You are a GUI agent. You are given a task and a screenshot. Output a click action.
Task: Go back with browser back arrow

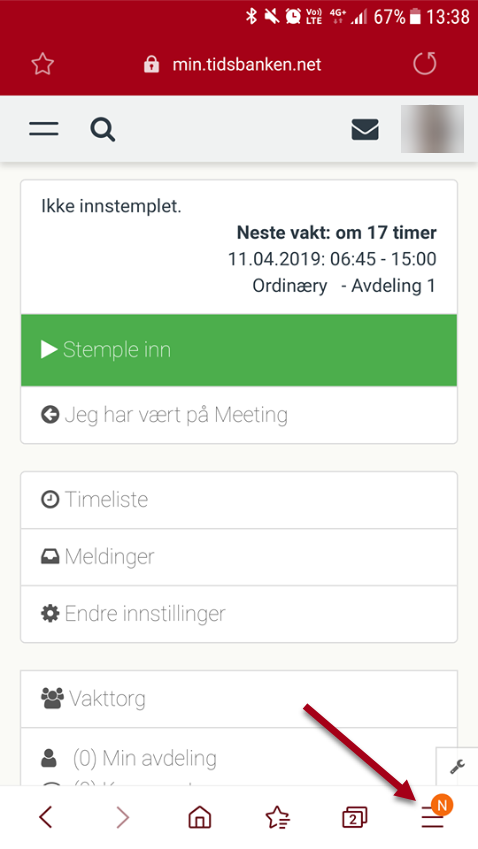[x=46, y=817]
